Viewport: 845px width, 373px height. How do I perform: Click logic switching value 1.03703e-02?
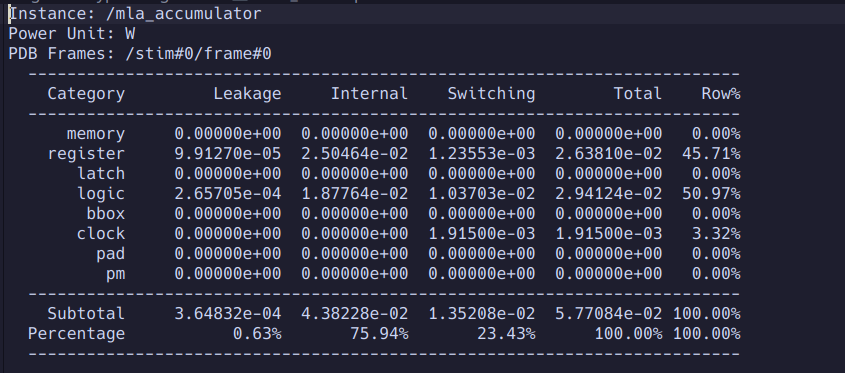(x=482, y=194)
